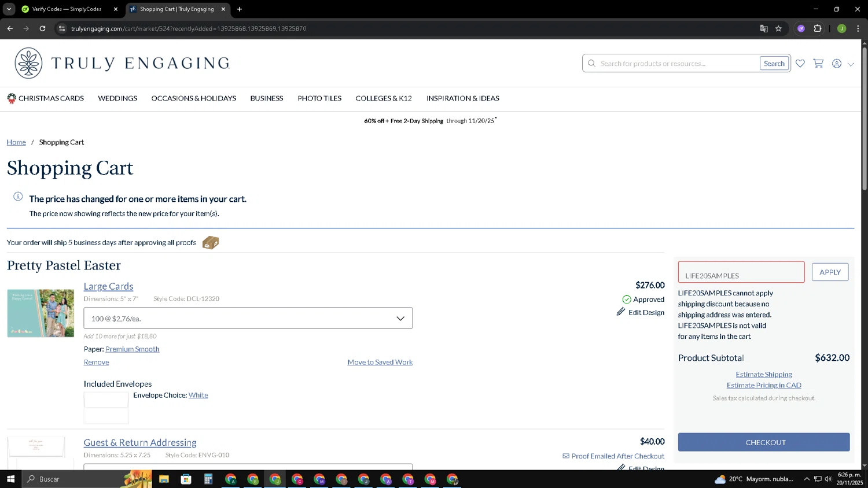Open the quantity dropdown 100 @ $2.76/ea.
The image size is (868, 488).
248,318
